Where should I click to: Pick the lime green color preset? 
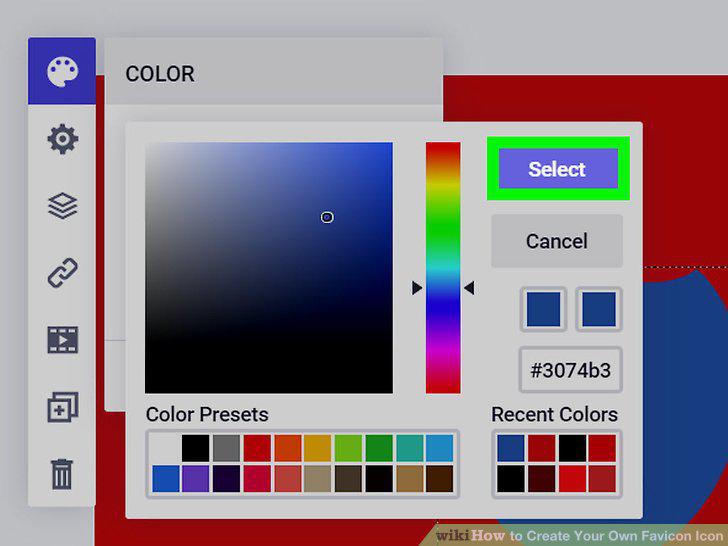click(348, 448)
